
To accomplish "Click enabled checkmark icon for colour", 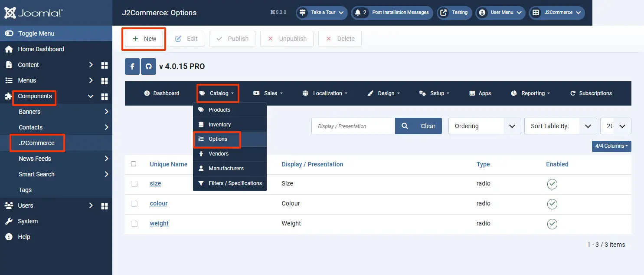I will pos(552,204).
